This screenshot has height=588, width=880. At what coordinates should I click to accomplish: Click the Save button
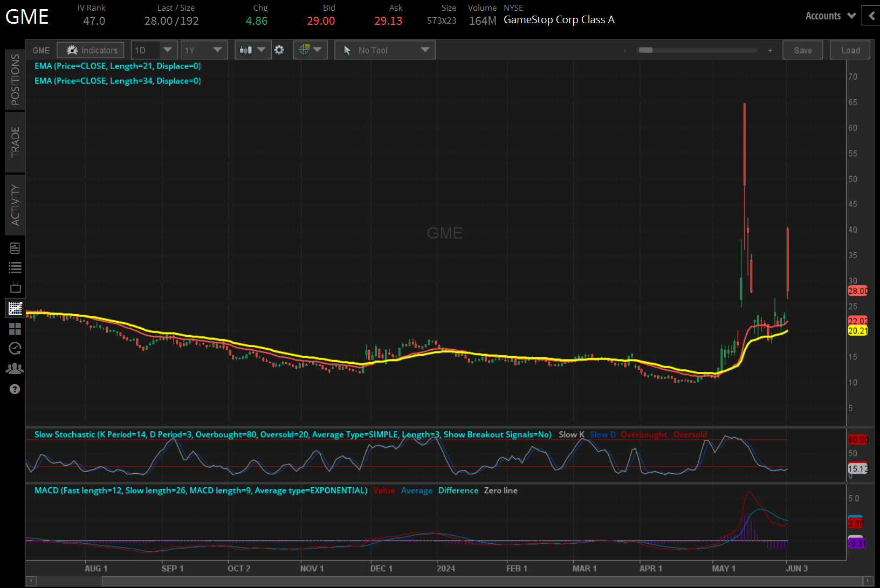pyautogui.click(x=803, y=50)
